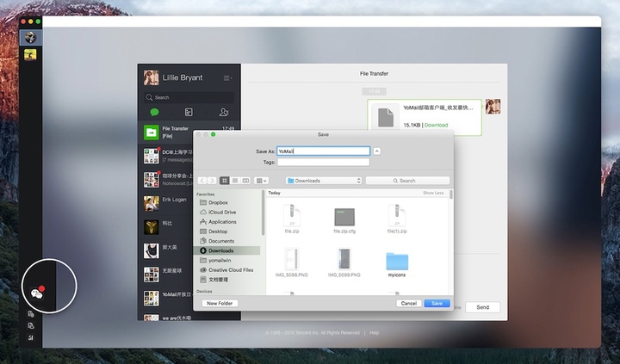Go back with the left arrow button
Image resolution: width=620 pixels, height=364 pixels.
coord(202,181)
